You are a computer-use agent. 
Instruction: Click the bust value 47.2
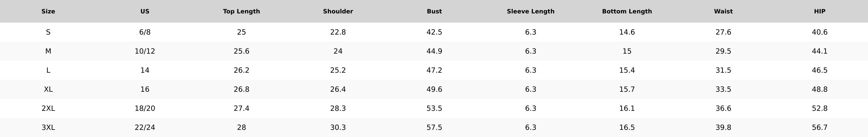(x=434, y=70)
